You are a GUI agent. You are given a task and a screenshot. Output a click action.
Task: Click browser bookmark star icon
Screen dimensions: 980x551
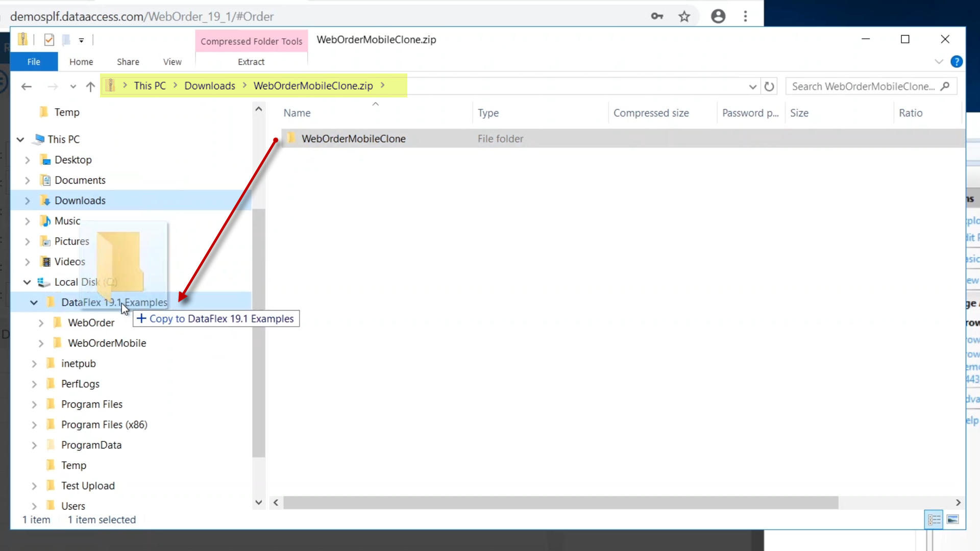point(684,16)
